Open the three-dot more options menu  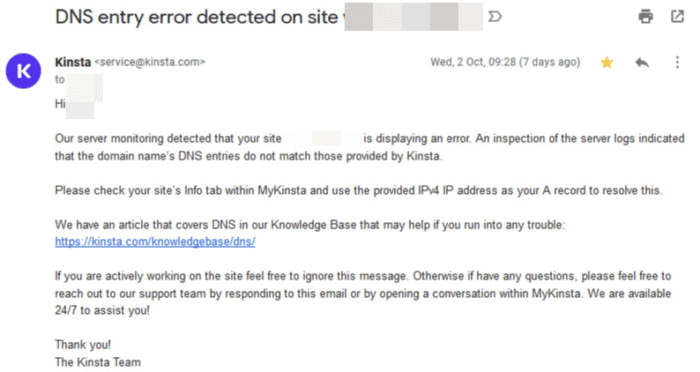[677, 62]
